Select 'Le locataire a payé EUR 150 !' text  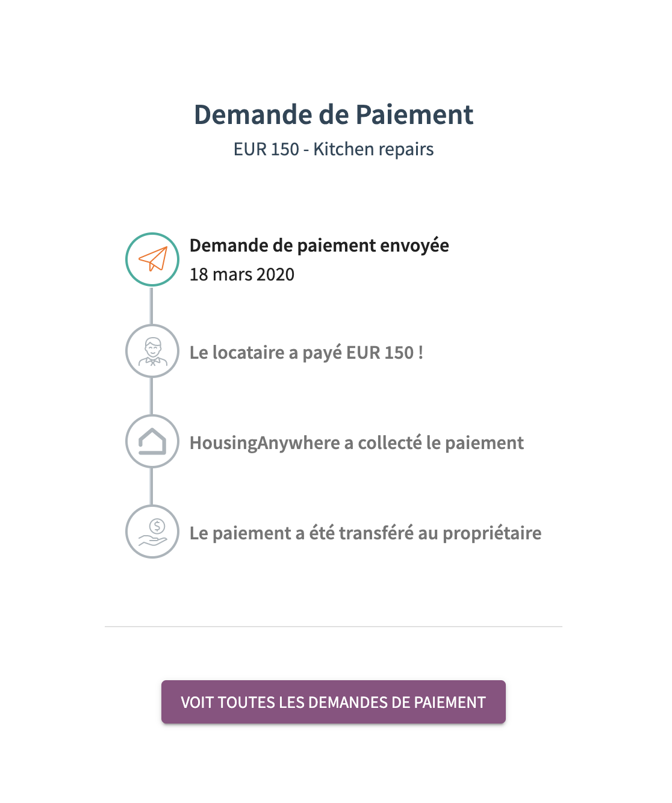[306, 352]
